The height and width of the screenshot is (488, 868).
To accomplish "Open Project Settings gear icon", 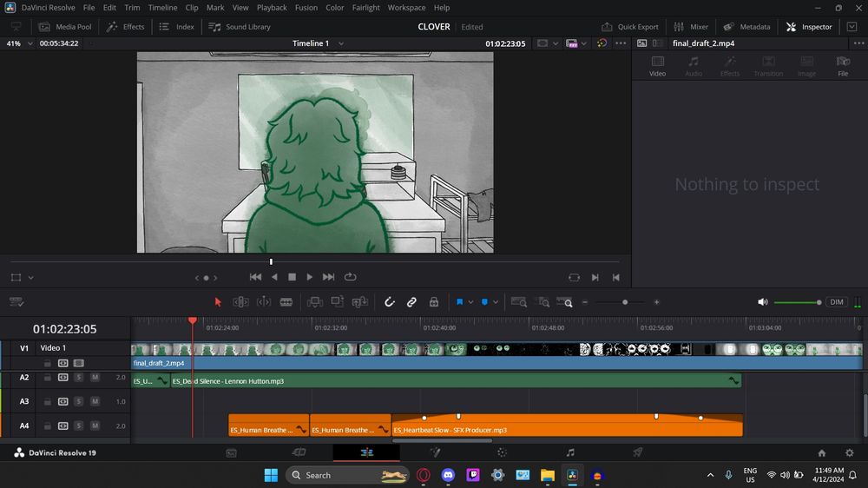I will pyautogui.click(x=849, y=452).
